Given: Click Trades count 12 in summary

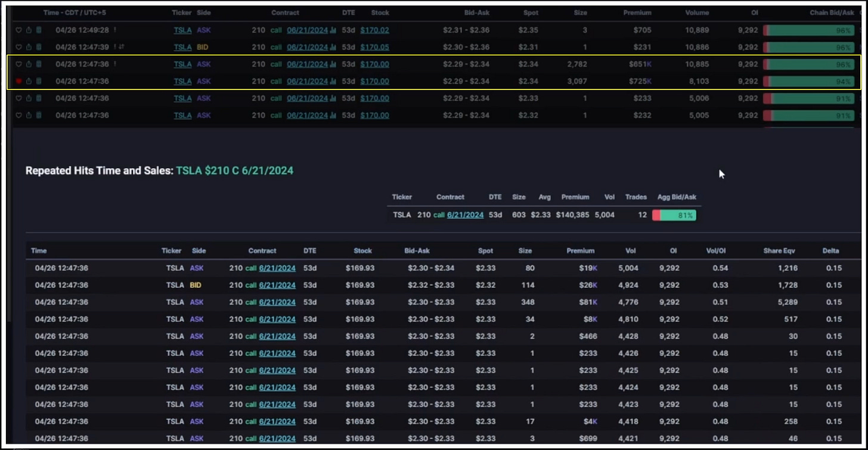Looking at the screenshot, I should pos(642,215).
